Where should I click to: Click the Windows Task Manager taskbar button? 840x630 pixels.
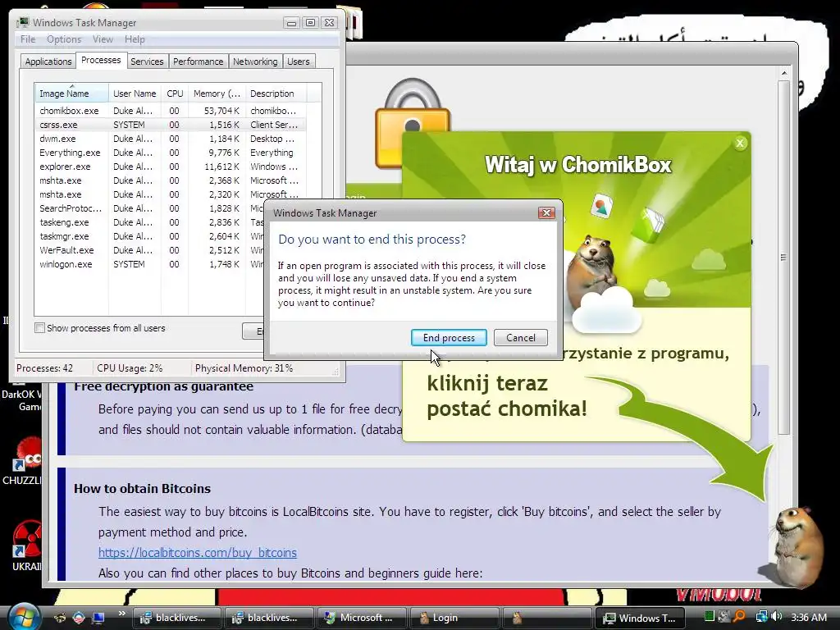[638, 618]
